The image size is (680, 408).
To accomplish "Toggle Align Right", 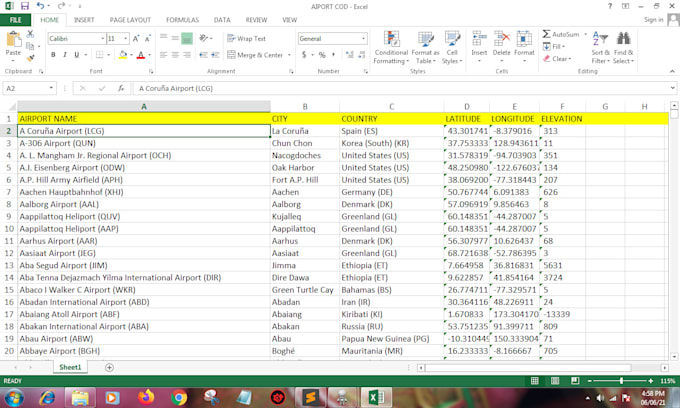I will 187,55.
